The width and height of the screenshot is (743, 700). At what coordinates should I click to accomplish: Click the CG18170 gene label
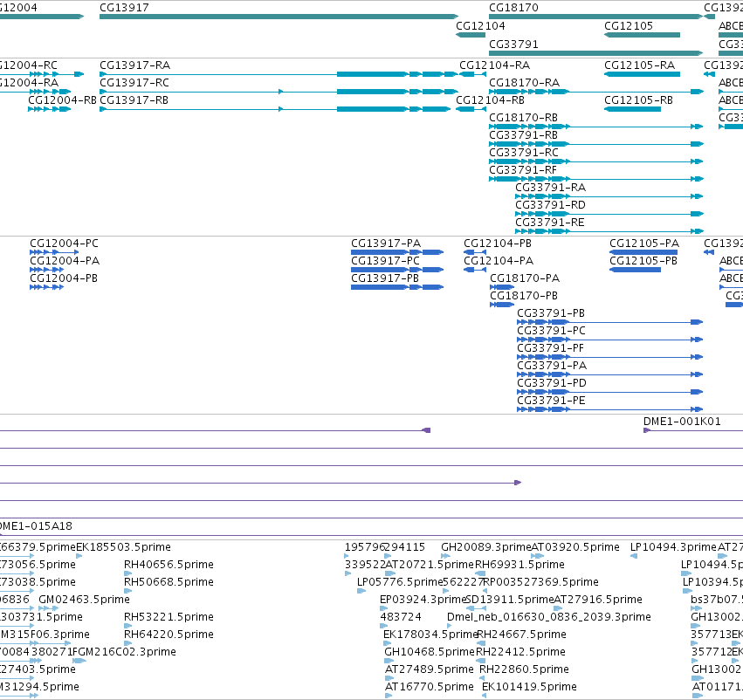tap(513, 8)
